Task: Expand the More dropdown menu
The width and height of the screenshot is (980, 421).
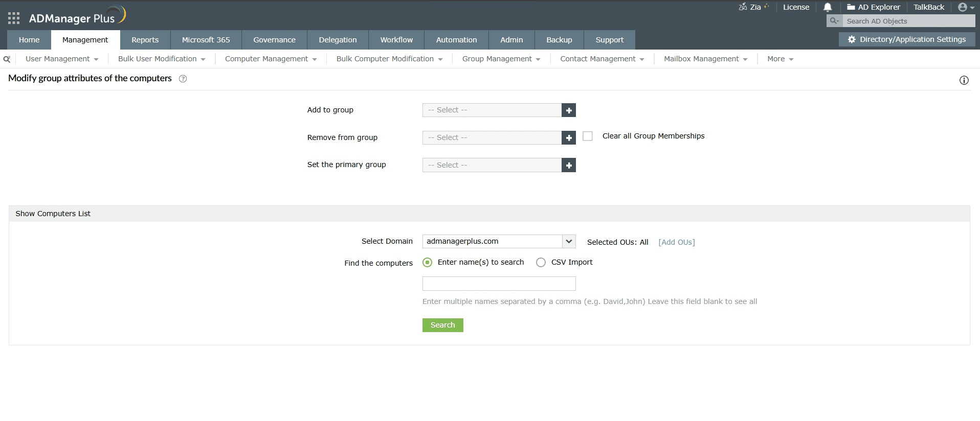Action: point(781,59)
